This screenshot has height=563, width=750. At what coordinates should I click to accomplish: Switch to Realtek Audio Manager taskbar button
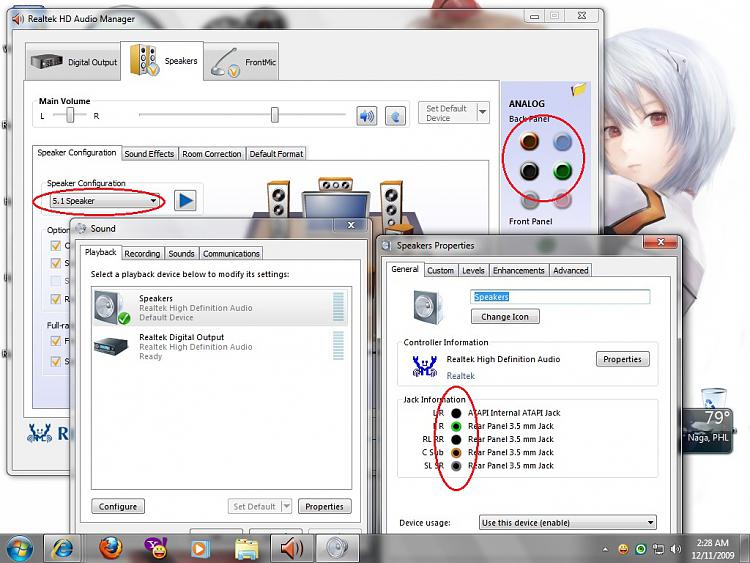point(291,549)
